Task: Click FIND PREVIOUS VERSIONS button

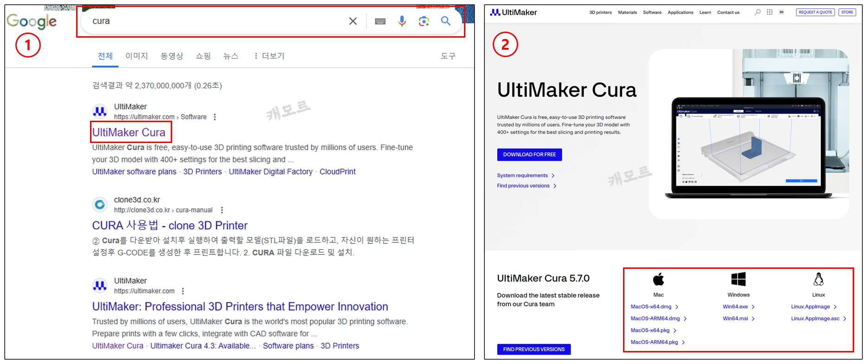Action: tap(534, 349)
